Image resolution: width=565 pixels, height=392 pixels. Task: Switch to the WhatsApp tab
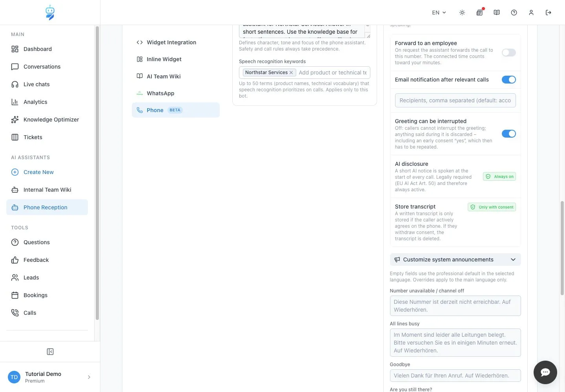[x=176, y=93]
